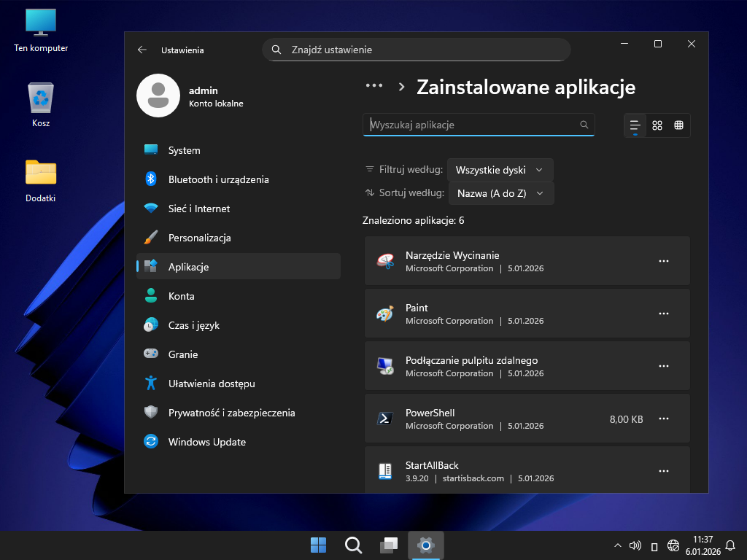Viewport: 747px width, 560px height.
Task: Go to Windows Update settings
Action: pos(206,442)
